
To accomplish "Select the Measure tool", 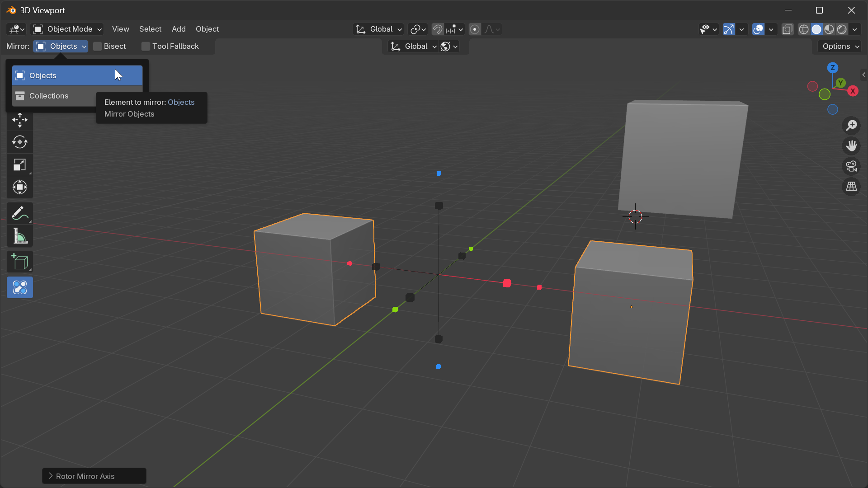I will [x=19, y=235].
